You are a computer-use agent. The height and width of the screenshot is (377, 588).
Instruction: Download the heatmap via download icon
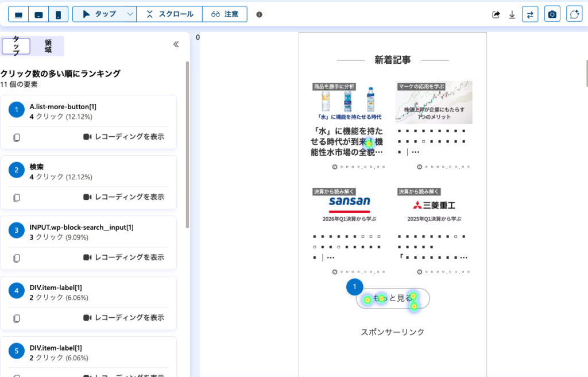tap(512, 14)
